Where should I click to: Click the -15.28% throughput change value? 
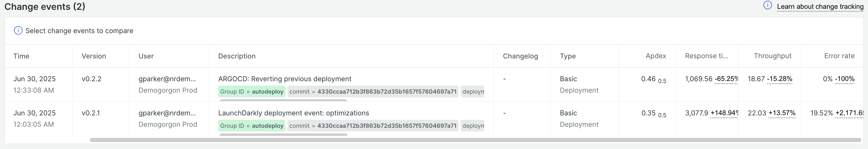pyautogui.click(x=779, y=79)
